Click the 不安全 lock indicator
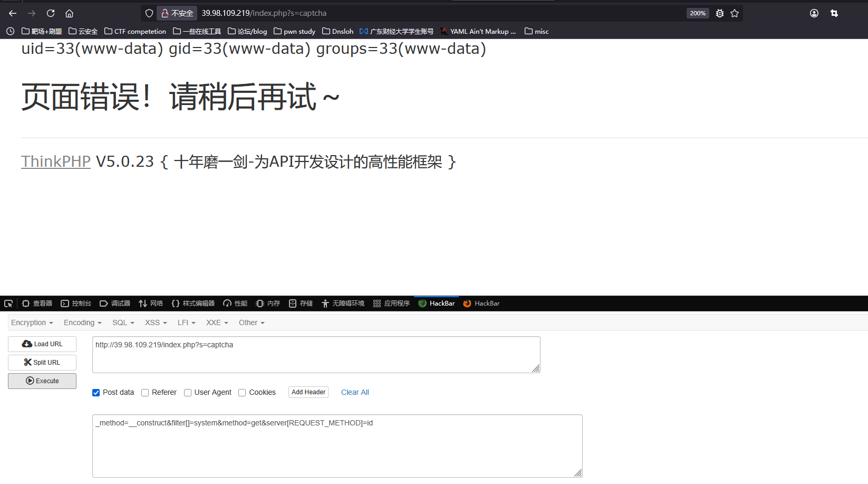868x484 pixels. click(177, 13)
